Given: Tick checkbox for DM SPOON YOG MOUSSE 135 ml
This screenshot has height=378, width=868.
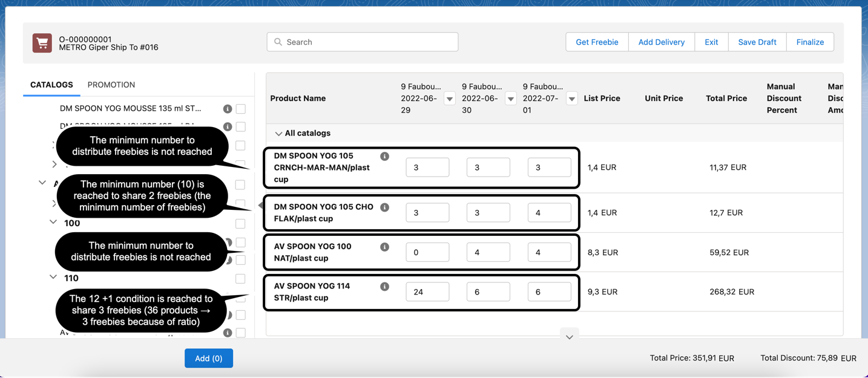Looking at the screenshot, I should [x=240, y=109].
